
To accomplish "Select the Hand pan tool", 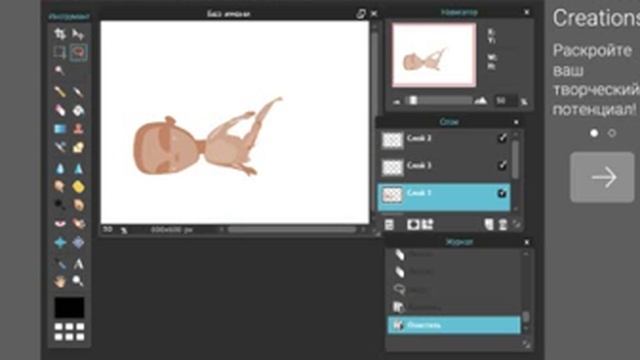I will click(60, 281).
